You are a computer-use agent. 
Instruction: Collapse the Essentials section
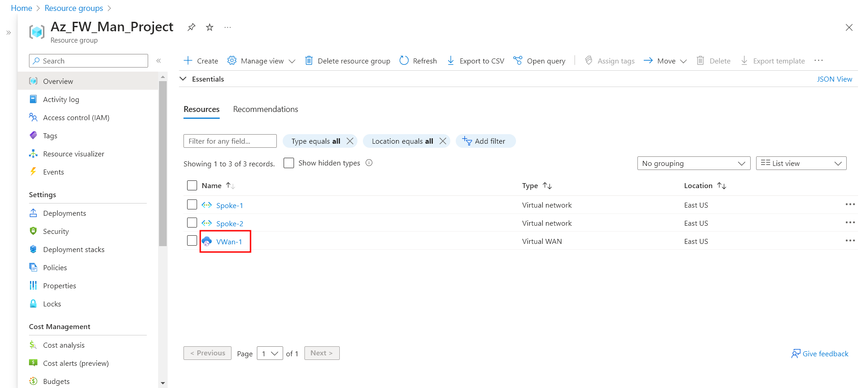[x=183, y=79]
